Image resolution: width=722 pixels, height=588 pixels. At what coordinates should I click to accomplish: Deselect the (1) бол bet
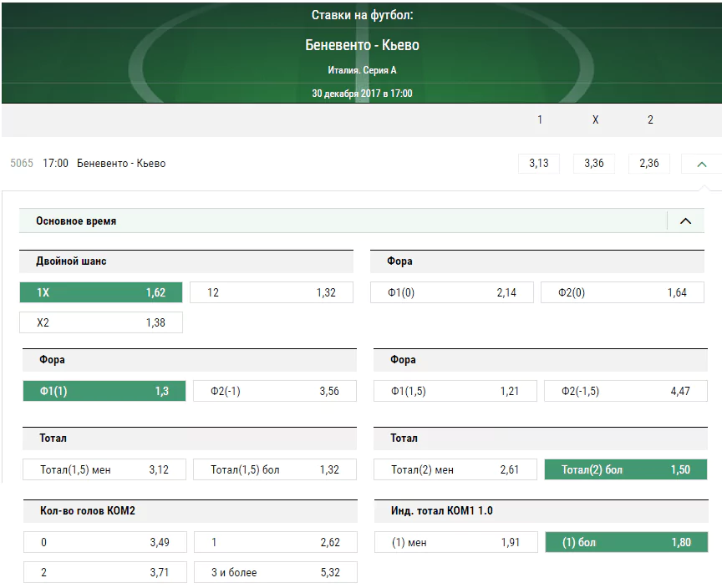pos(627,542)
